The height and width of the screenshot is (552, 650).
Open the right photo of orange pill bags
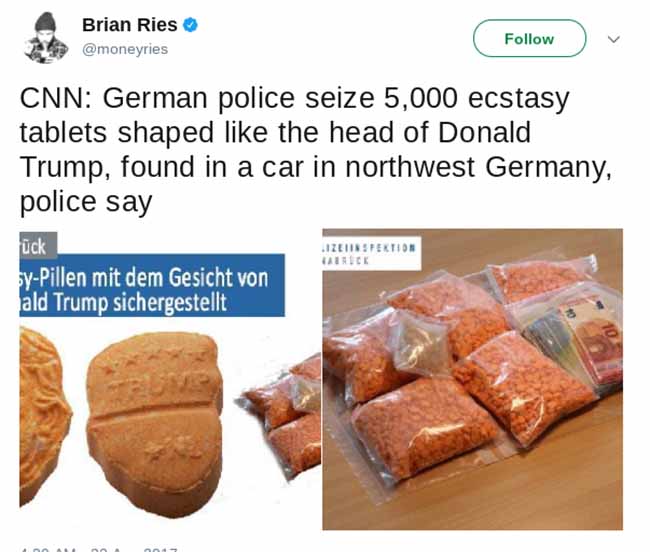point(473,380)
